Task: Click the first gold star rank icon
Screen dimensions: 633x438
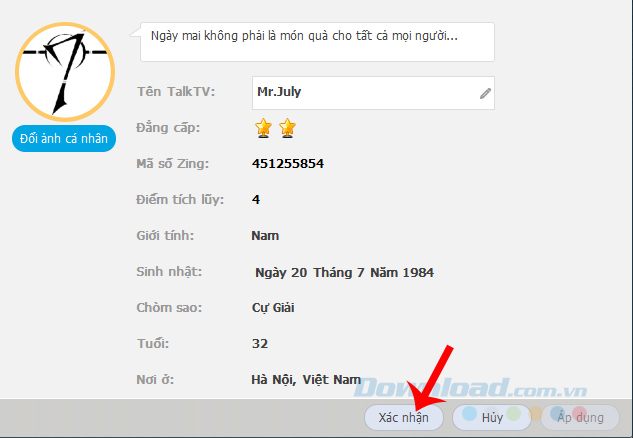Action: (263, 128)
